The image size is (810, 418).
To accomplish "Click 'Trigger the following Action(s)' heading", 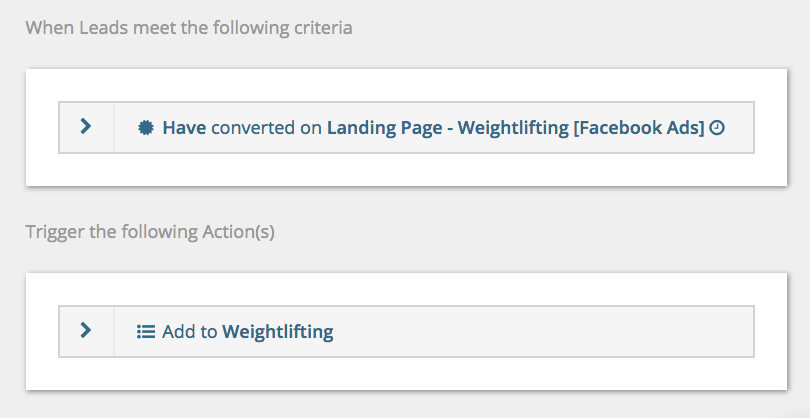I will (150, 231).
